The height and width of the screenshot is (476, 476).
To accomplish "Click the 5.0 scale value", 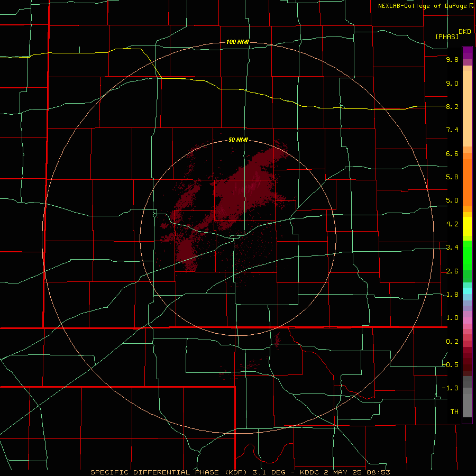I will pyautogui.click(x=452, y=200).
